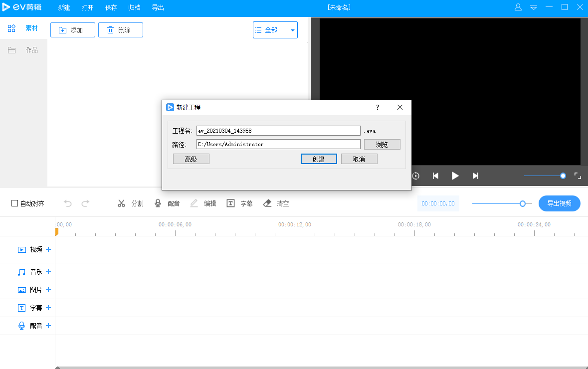Click the 图片 track icon
This screenshot has width=588, height=369.
[x=22, y=290]
